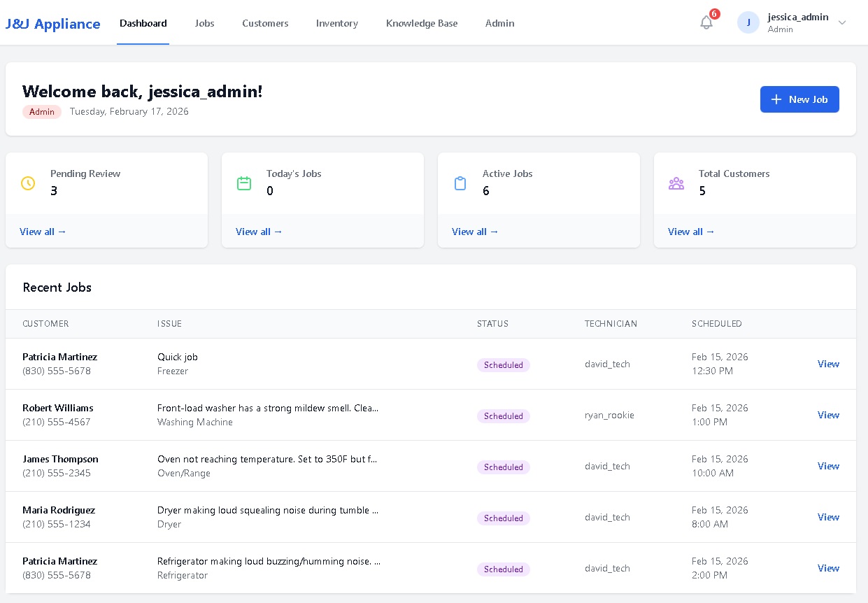This screenshot has height=603, width=868.
Task: Click Robert Williams row in Recent Jobs
Action: [x=280, y=414]
